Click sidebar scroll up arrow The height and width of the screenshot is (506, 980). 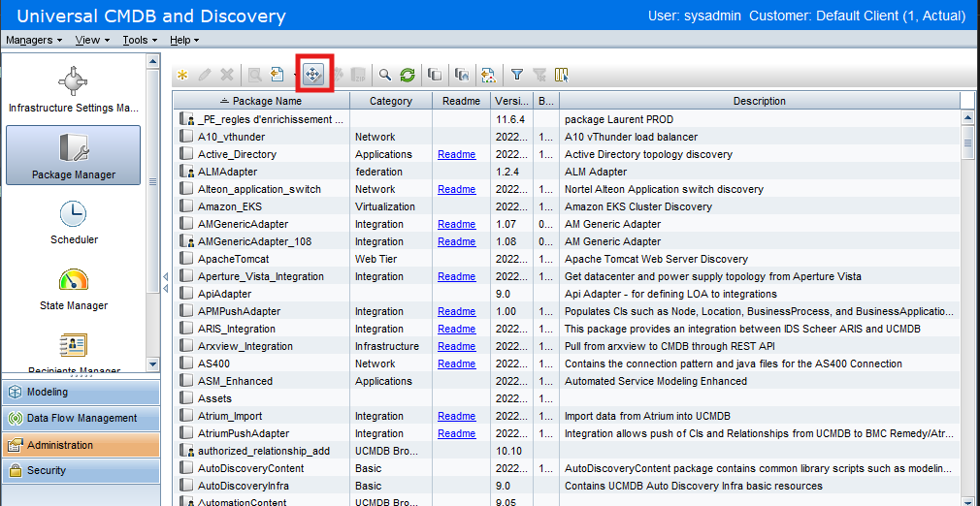[x=153, y=61]
